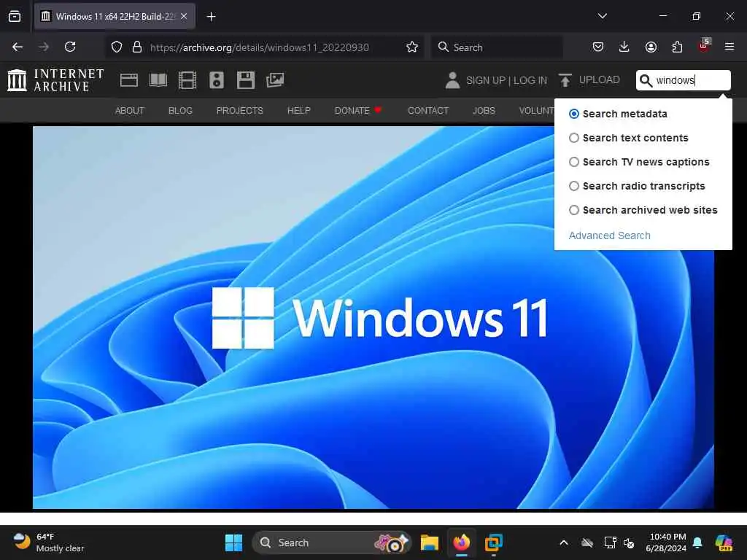Screen dimensions: 747x560
Task: Click the Firefox toolbar Search box
Action: tap(497, 47)
